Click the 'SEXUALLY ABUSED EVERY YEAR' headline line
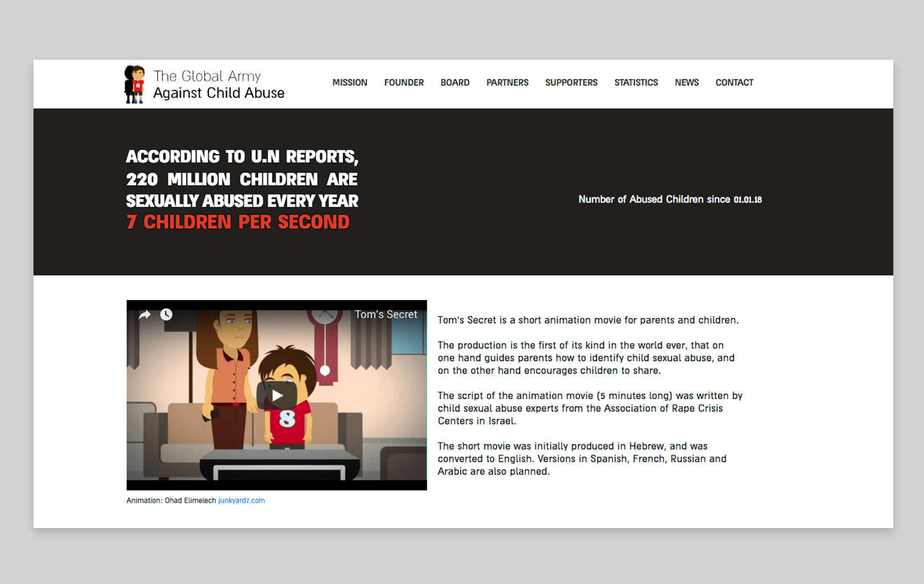Screen dimensions: 924x584 242,201
